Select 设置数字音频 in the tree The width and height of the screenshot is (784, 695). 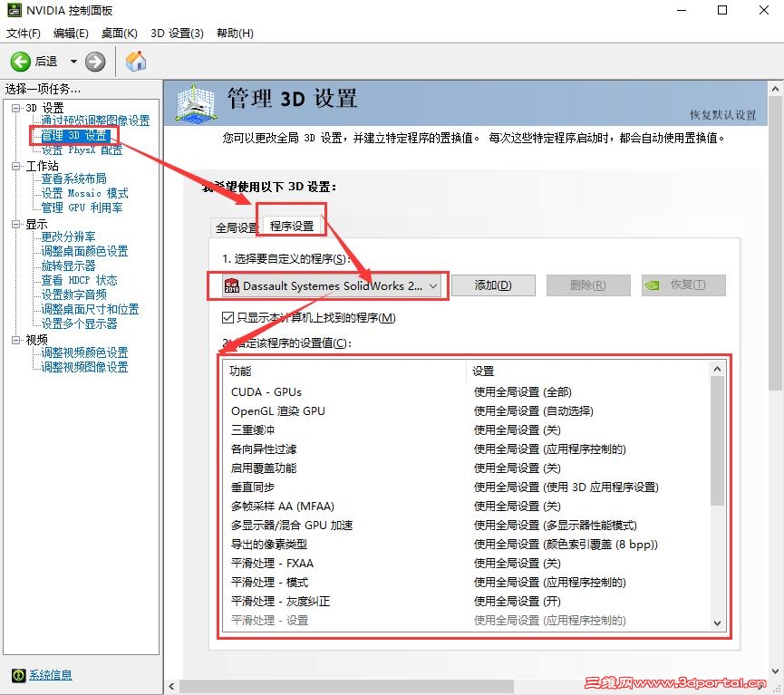(74, 295)
